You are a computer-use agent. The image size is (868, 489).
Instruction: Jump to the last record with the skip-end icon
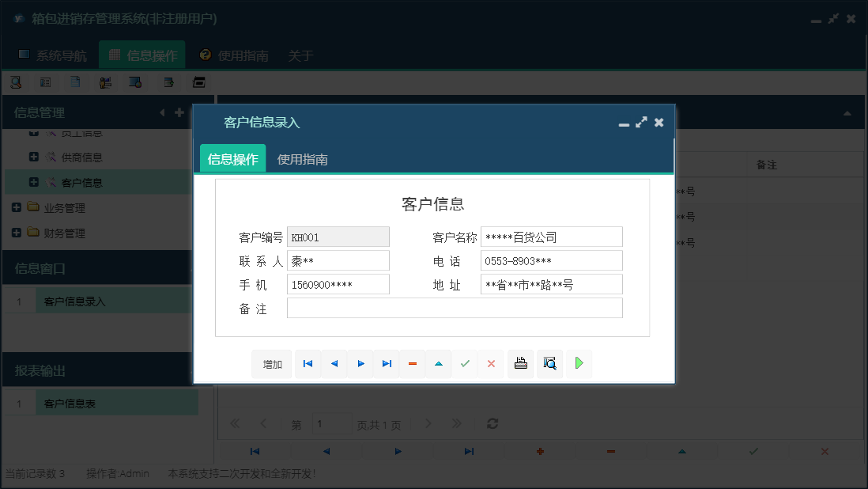(x=387, y=363)
